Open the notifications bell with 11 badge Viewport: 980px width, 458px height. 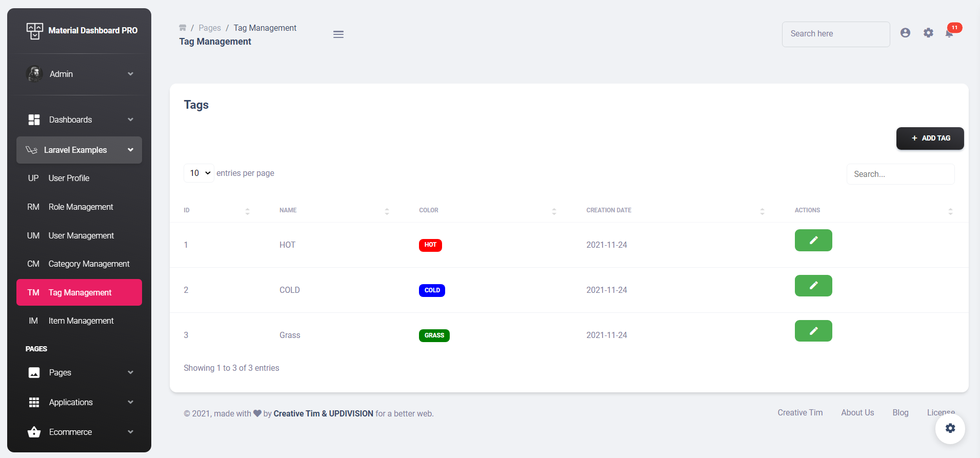coord(949,33)
